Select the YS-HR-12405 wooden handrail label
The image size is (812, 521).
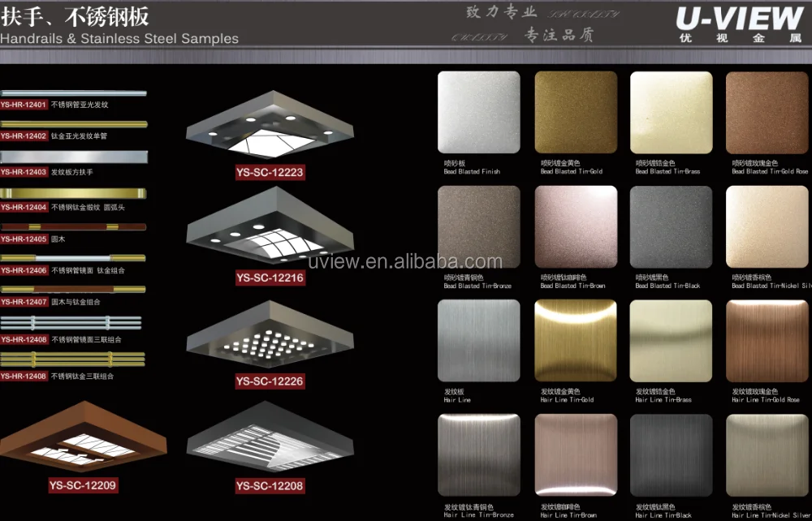(x=24, y=239)
